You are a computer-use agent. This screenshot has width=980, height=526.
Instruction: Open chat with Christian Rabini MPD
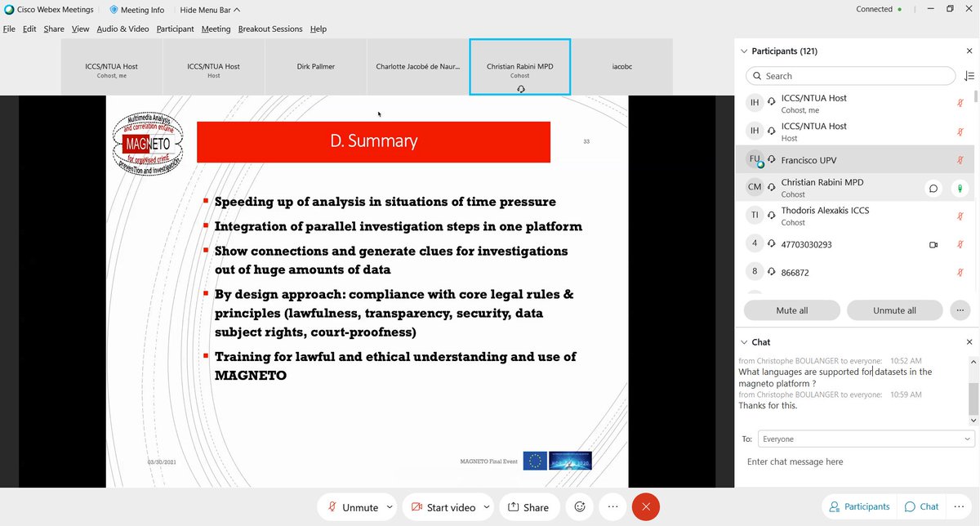933,188
